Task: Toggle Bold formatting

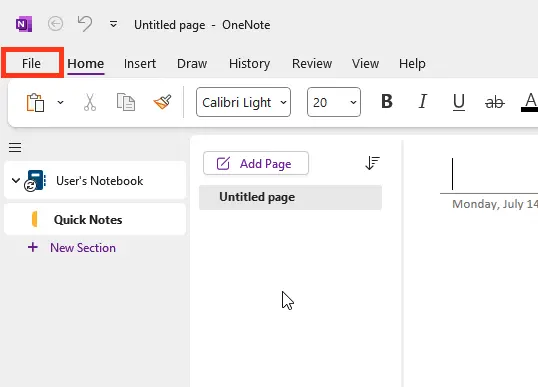Action: (387, 102)
